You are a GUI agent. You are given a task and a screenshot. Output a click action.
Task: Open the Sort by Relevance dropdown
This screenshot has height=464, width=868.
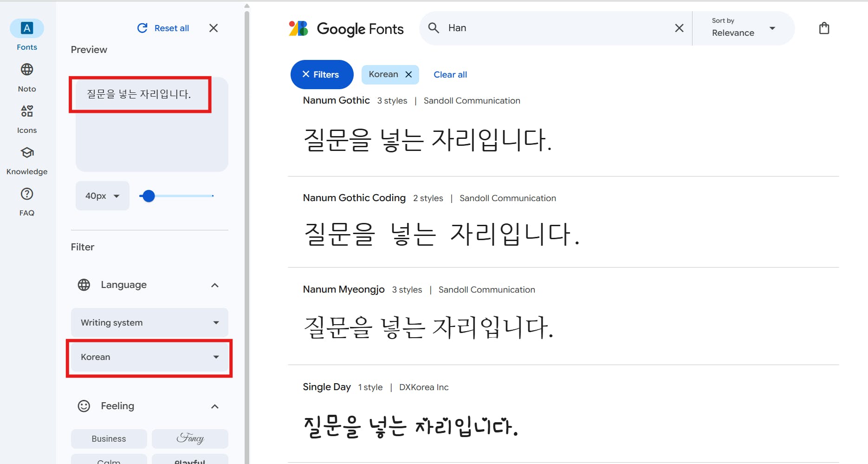click(x=743, y=28)
